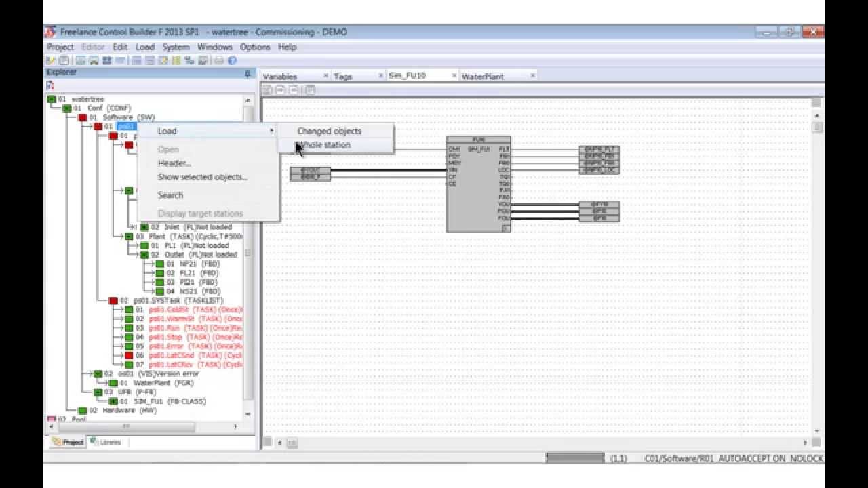Click the green icon beside ps01.ColdSt task

128,310
